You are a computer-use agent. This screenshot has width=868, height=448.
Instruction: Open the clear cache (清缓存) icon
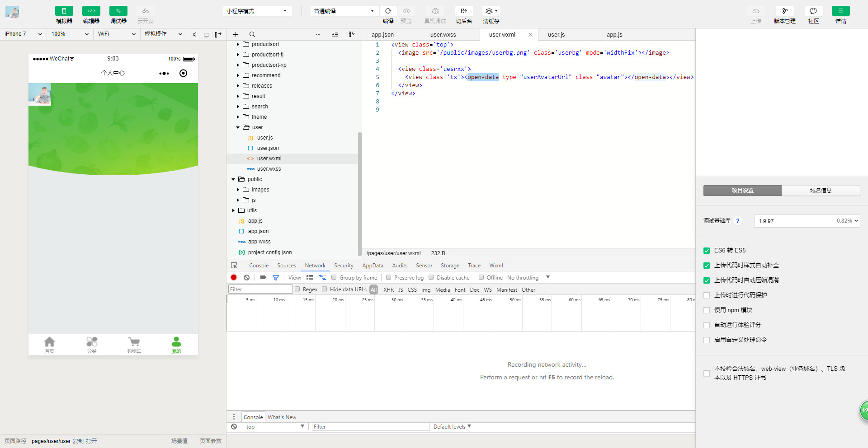tap(491, 11)
